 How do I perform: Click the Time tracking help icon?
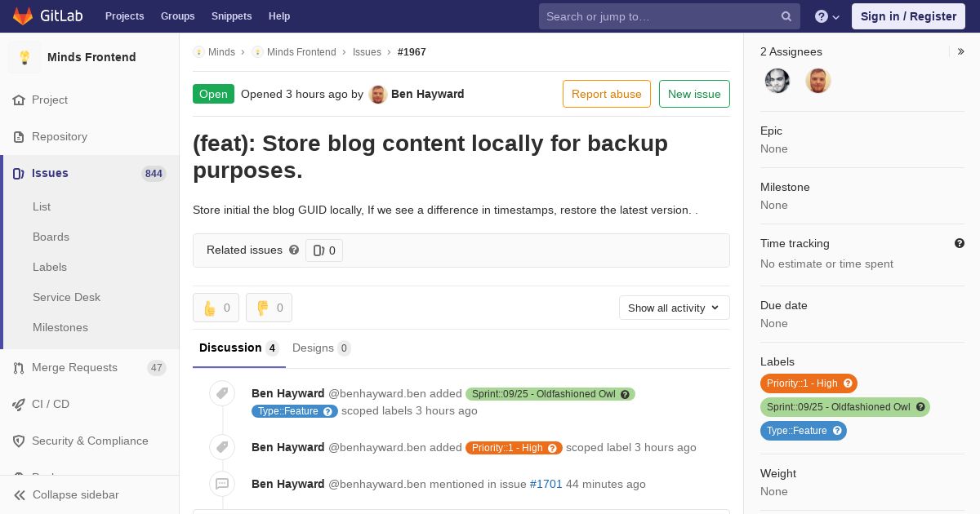[960, 243]
